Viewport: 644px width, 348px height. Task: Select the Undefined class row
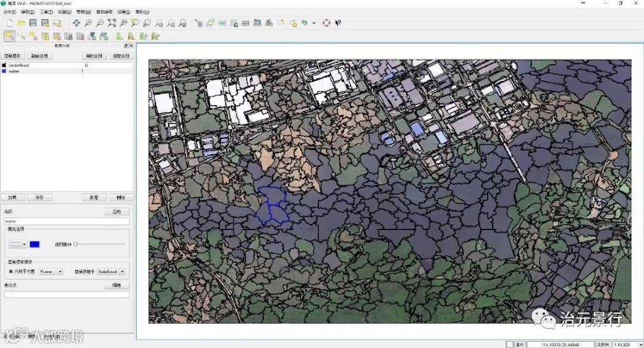point(67,66)
